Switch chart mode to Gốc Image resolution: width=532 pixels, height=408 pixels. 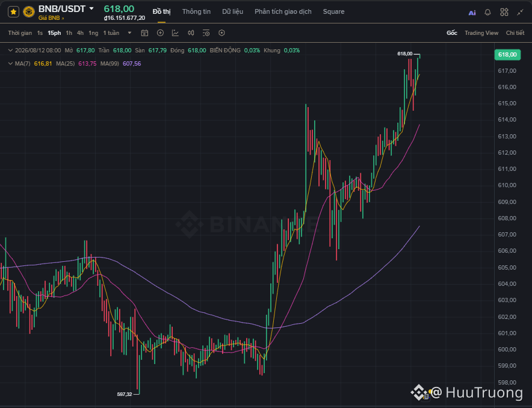tap(451, 33)
